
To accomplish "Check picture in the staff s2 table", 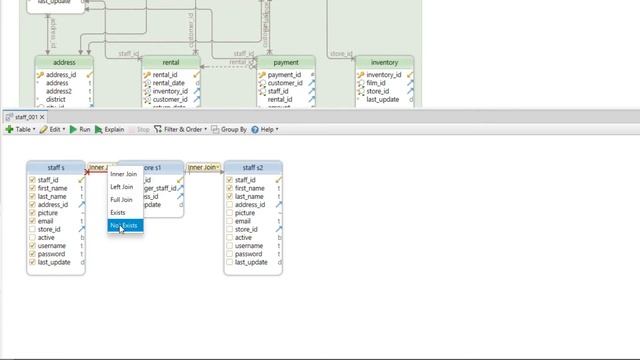I will (229, 213).
